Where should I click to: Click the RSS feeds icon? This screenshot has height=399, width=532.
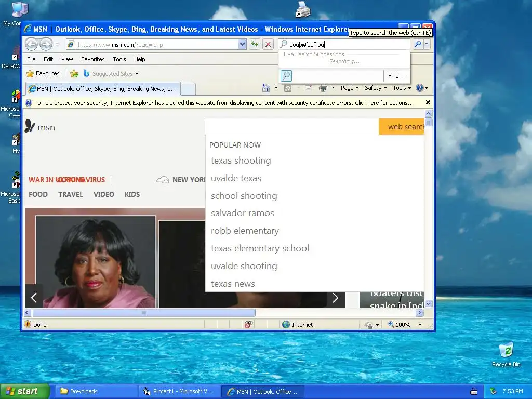288,88
